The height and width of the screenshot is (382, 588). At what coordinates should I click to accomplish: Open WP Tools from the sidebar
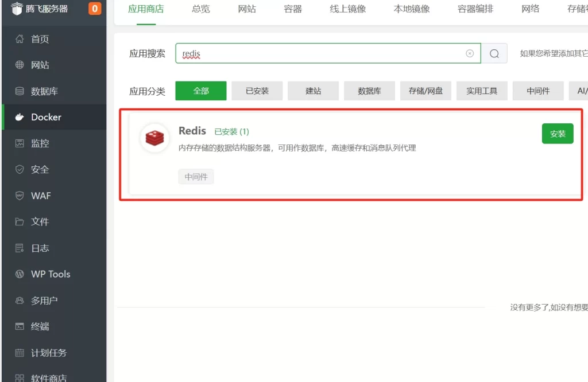[48, 274]
